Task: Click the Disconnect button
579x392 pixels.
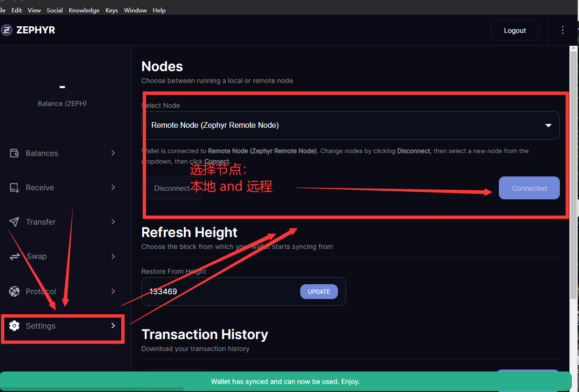Action: click(x=172, y=188)
